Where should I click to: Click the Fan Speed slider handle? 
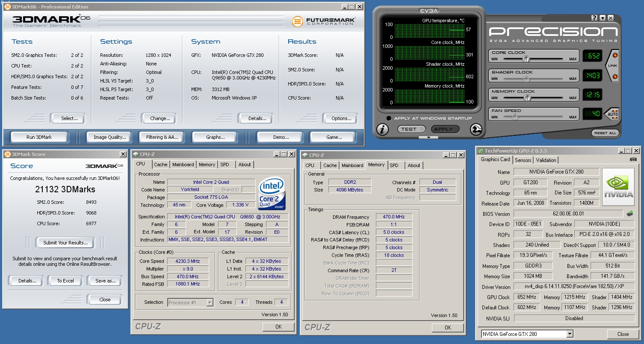point(516,117)
